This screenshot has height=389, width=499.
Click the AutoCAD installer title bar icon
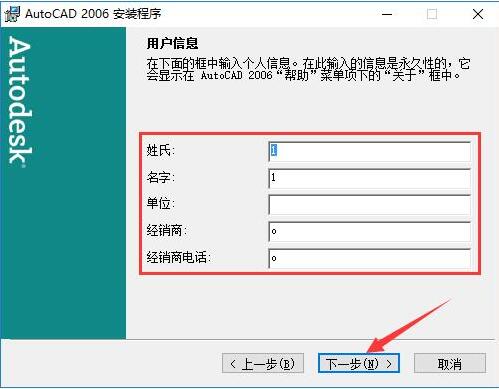click(12, 14)
